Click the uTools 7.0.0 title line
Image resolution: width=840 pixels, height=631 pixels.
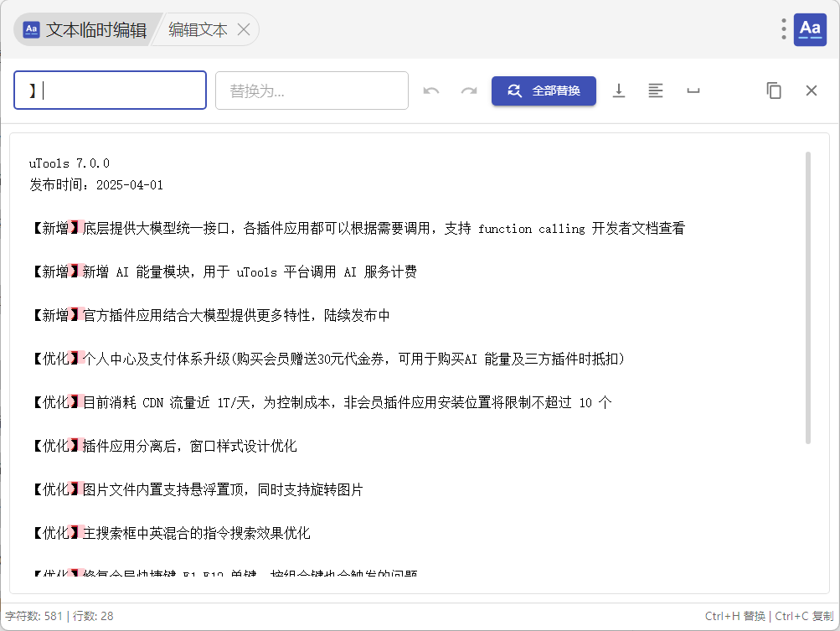click(69, 163)
